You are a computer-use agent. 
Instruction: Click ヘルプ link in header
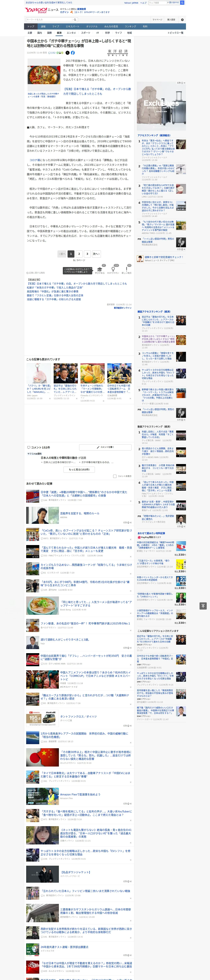[143, 3]
